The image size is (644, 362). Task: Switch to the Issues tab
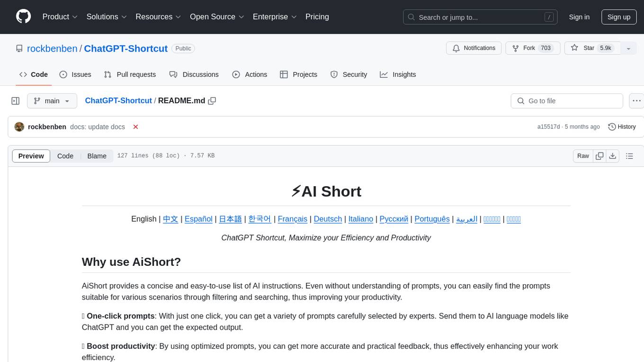pyautogui.click(x=75, y=74)
